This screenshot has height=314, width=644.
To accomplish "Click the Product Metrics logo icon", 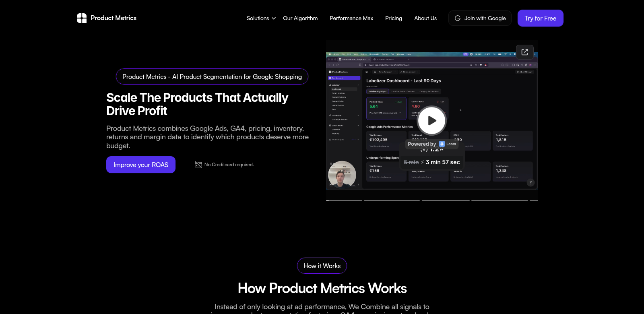I will [x=82, y=18].
